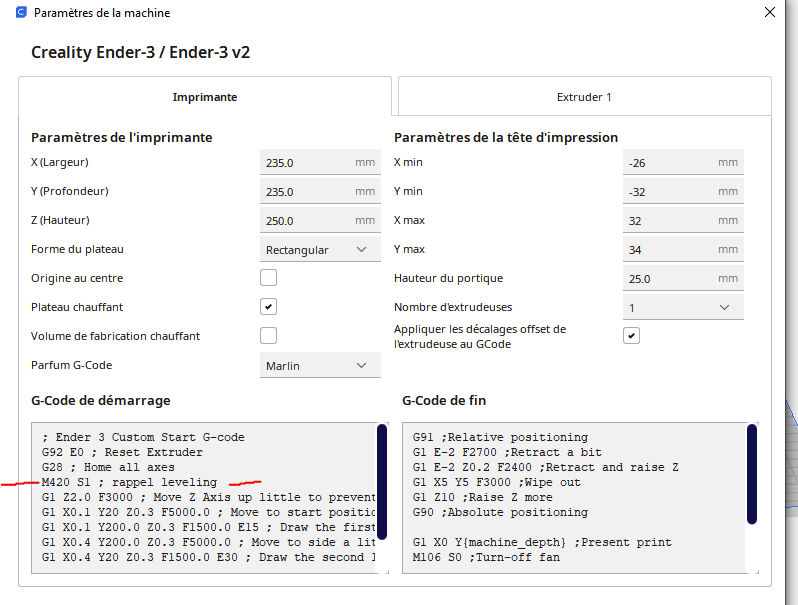Open the Extruder 1 tab

tap(584, 97)
